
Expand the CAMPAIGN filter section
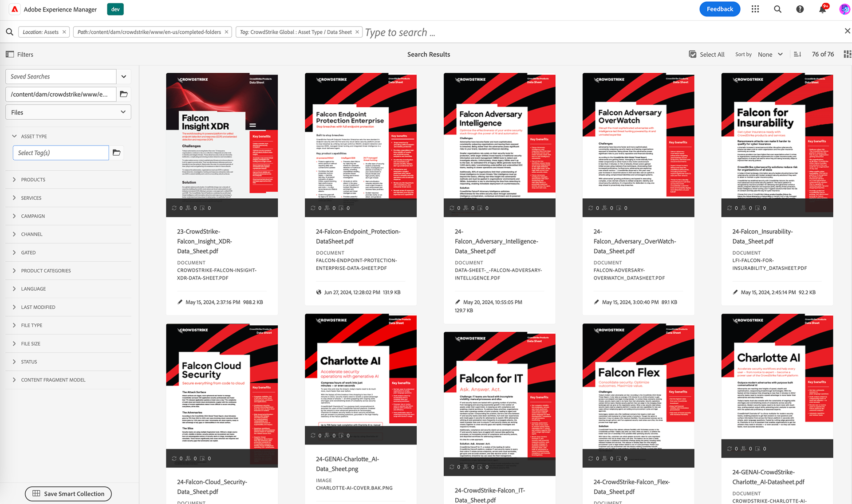[x=15, y=216]
